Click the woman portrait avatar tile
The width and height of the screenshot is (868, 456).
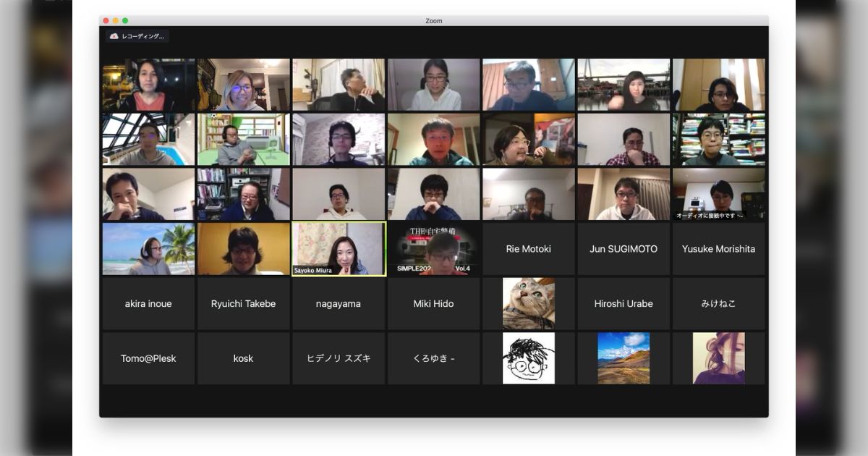point(719,358)
